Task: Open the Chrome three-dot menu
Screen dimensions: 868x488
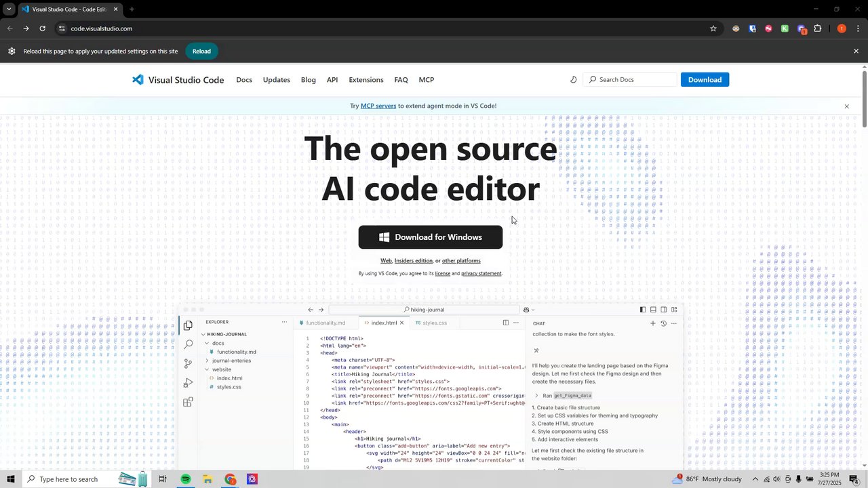Action: [x=858, y=28]
